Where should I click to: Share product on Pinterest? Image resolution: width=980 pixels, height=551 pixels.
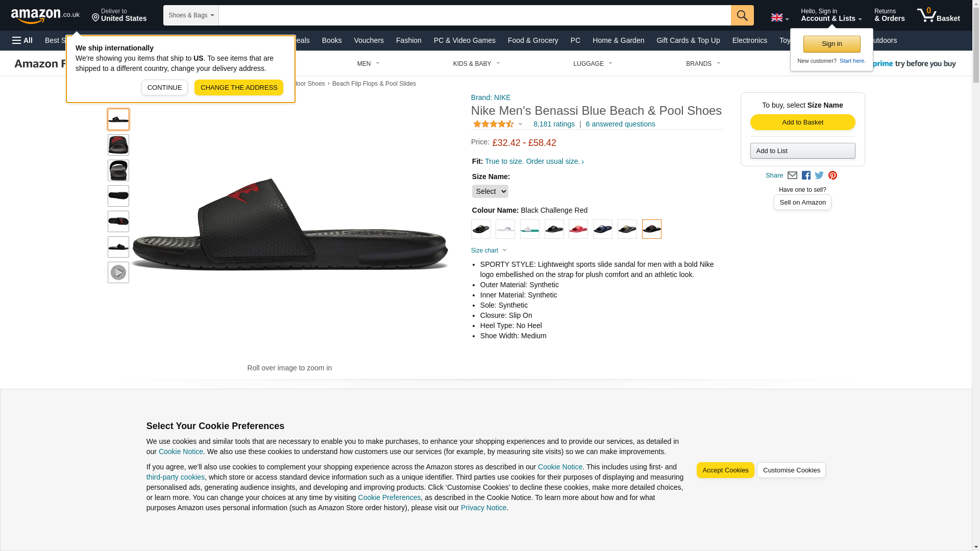coord(832,176)
